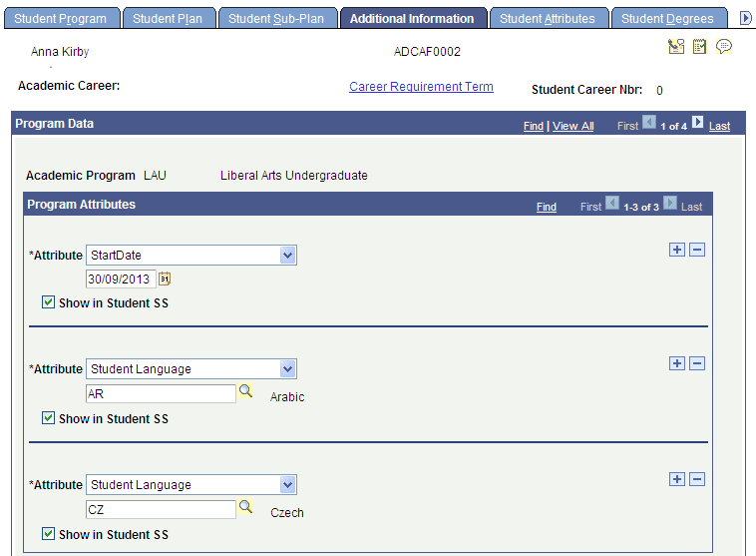Click the AR language code field

(161, 394)
